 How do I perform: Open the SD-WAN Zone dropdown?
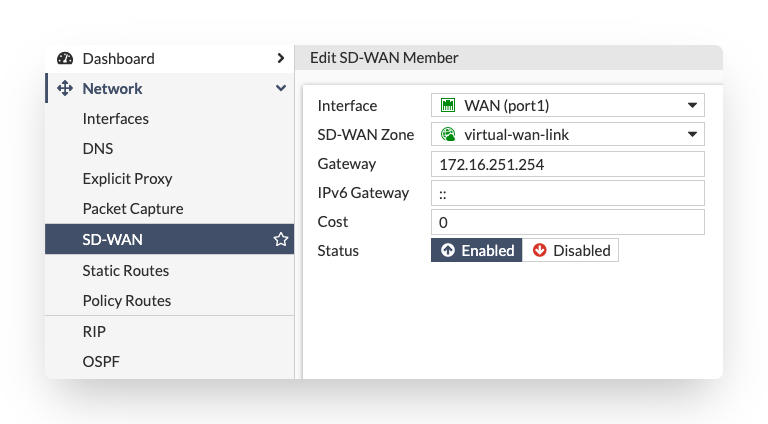tap(691, 134)
